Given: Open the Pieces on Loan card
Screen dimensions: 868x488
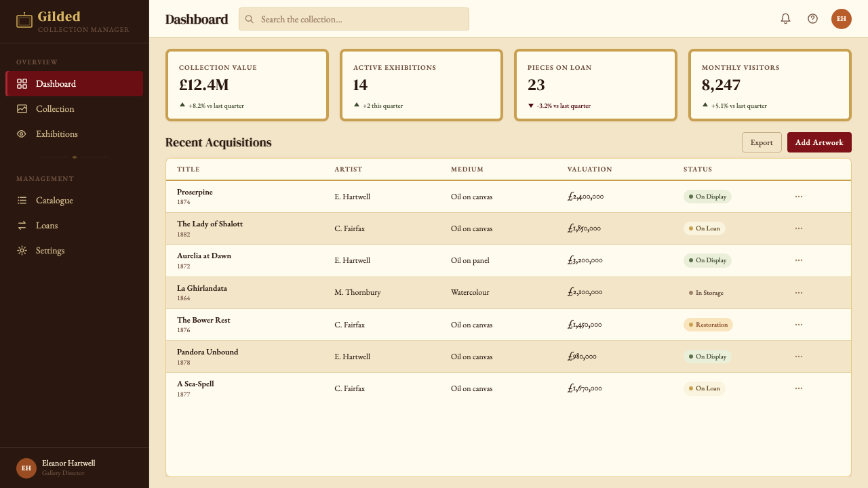Looking at the screenshot, I should point(596,85).
